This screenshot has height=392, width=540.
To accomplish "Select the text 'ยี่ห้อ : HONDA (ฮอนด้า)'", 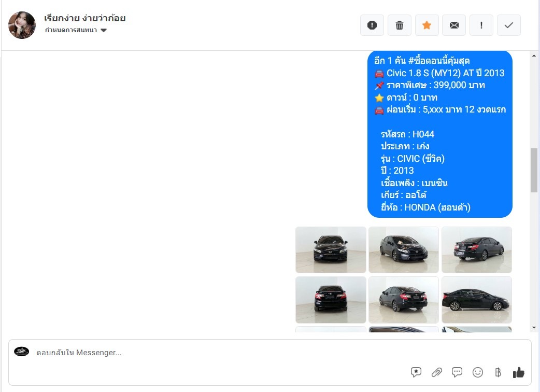I will (425, 207).
